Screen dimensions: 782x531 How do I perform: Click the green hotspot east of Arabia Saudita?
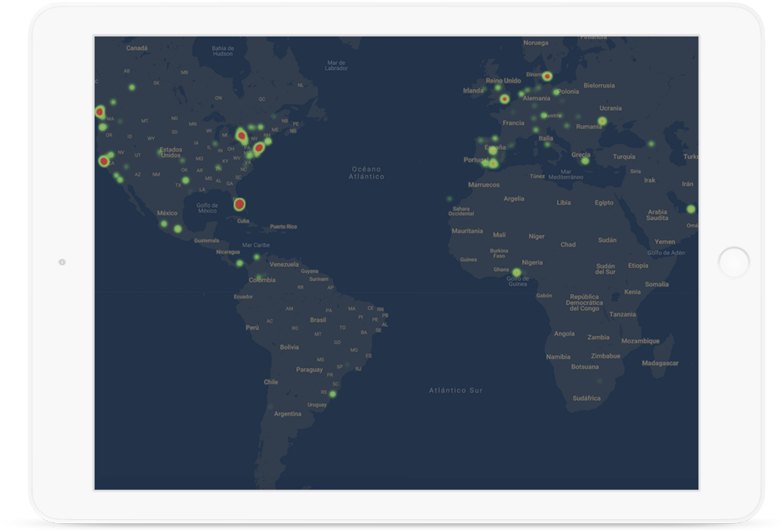click(x=690, y=209)
